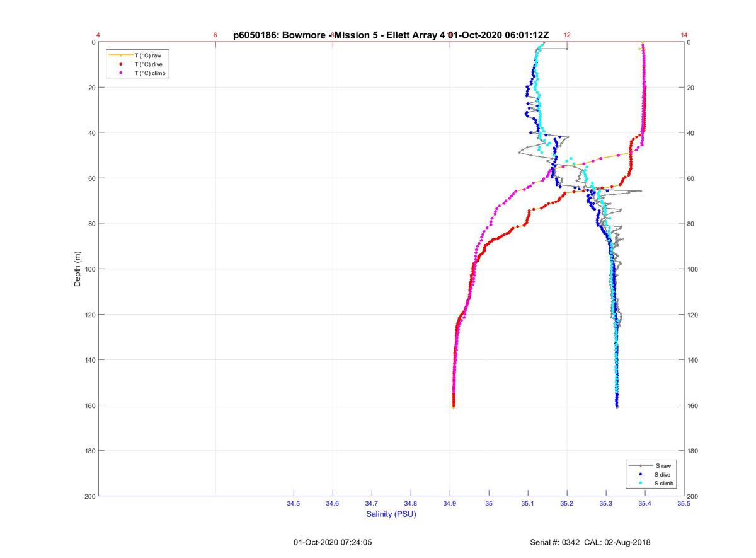756x558 pixels.
Task: Click the salinity tick label 34.6
Action: coord(333,504)
